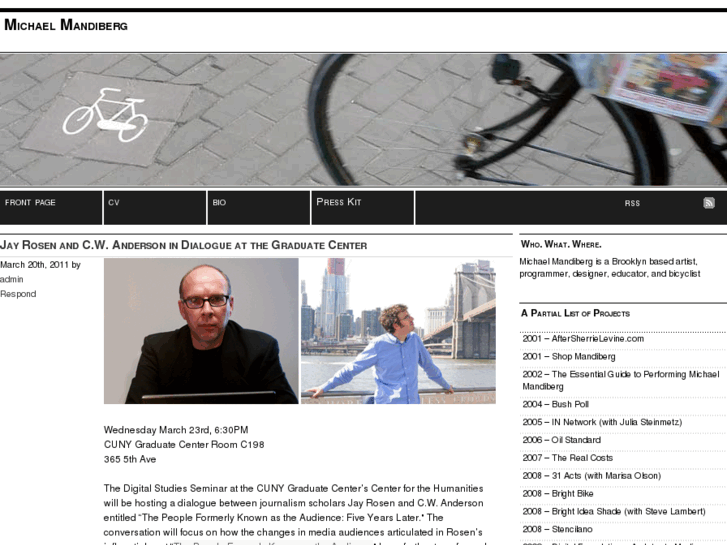
Task: Click the bicycle header banner image
Action: pos(364,120)
